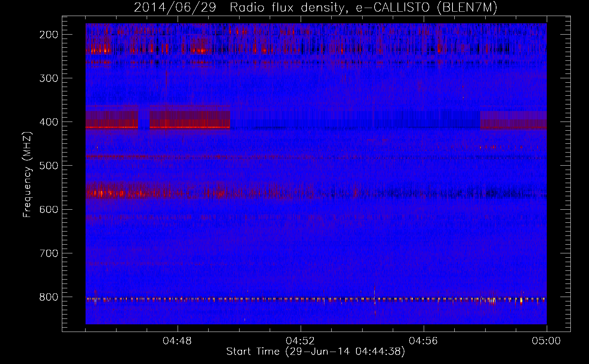Click the 800 frequency tick label

click(48, 297)
